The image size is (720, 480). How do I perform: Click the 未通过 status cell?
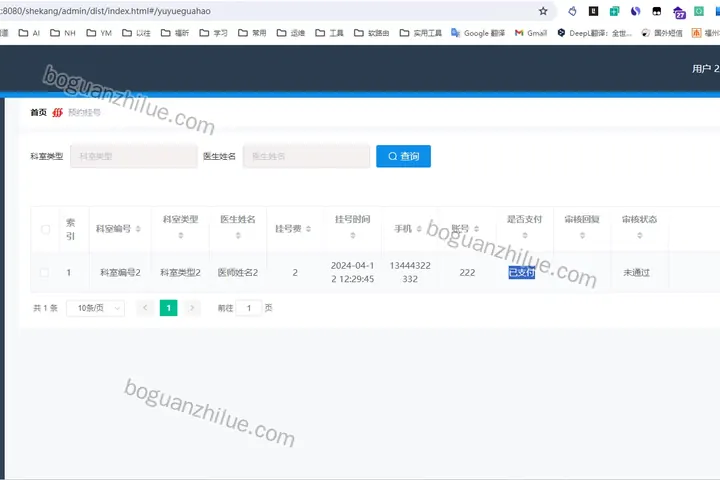point(636,272)
